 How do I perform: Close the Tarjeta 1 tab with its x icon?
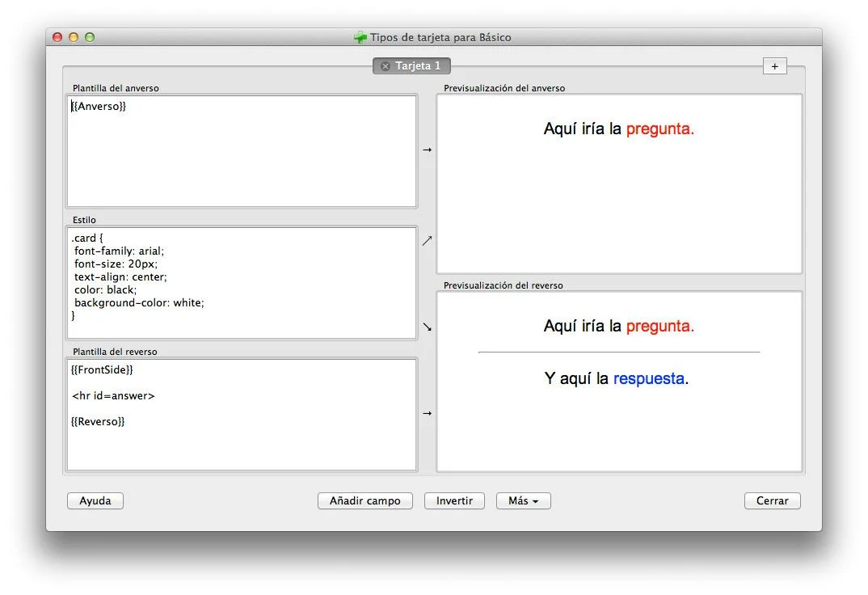(386, 66)
